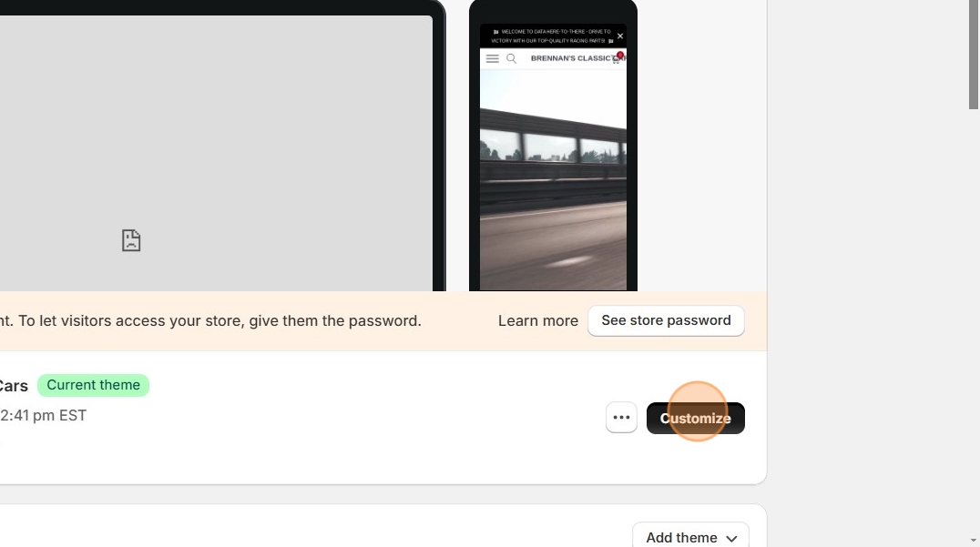Click checkered flag icon before WELCOME text
Viewport: 980px width, 547px height.
(x=495, y=32)
